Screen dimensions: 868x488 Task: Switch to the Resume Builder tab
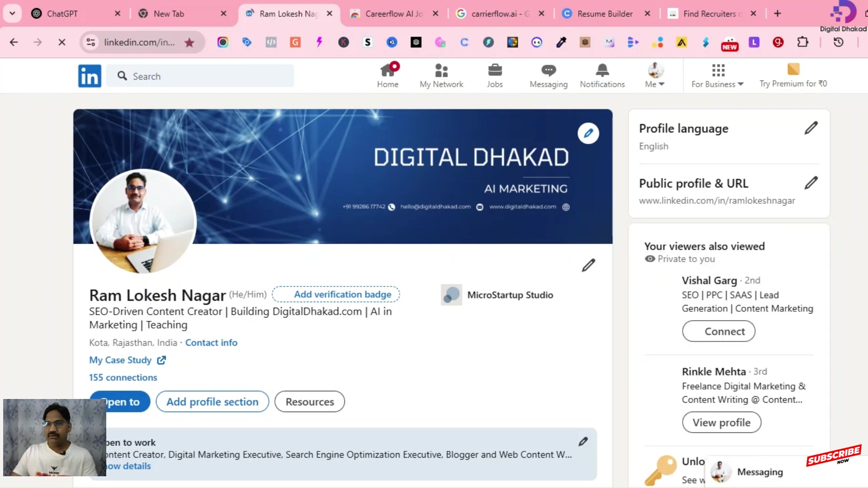click(x=605, y=14)
